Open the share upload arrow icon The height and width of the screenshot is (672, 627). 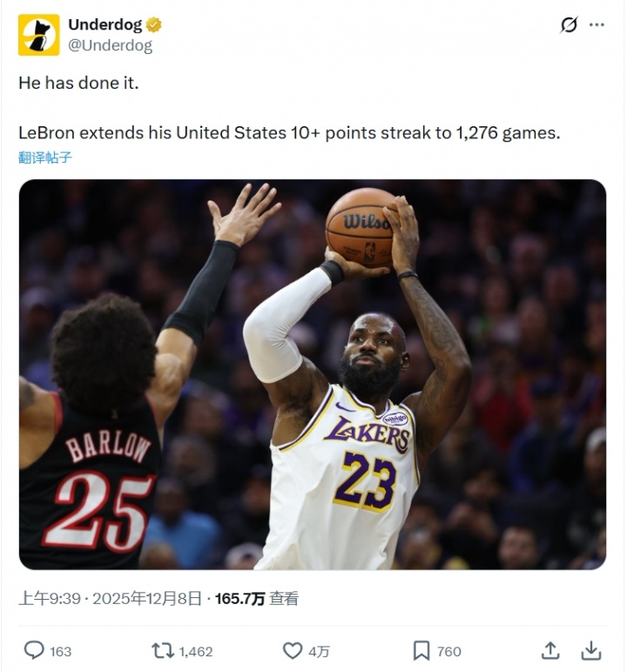[x=550, y=650]
